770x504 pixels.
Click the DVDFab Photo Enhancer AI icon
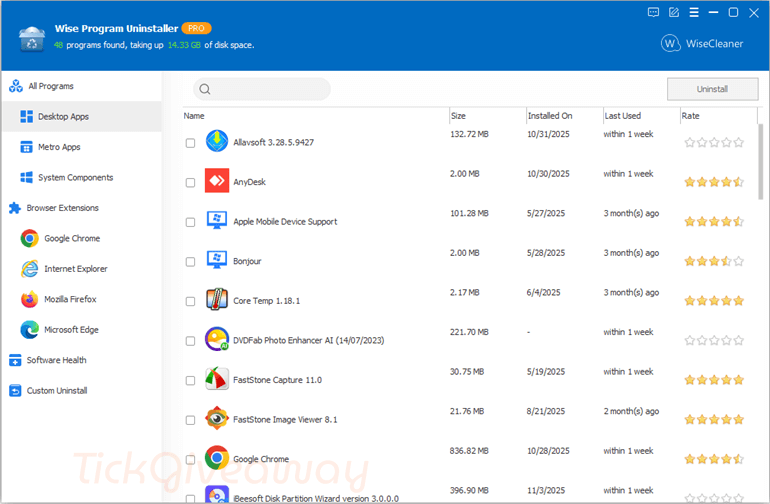tap(217, 339)
